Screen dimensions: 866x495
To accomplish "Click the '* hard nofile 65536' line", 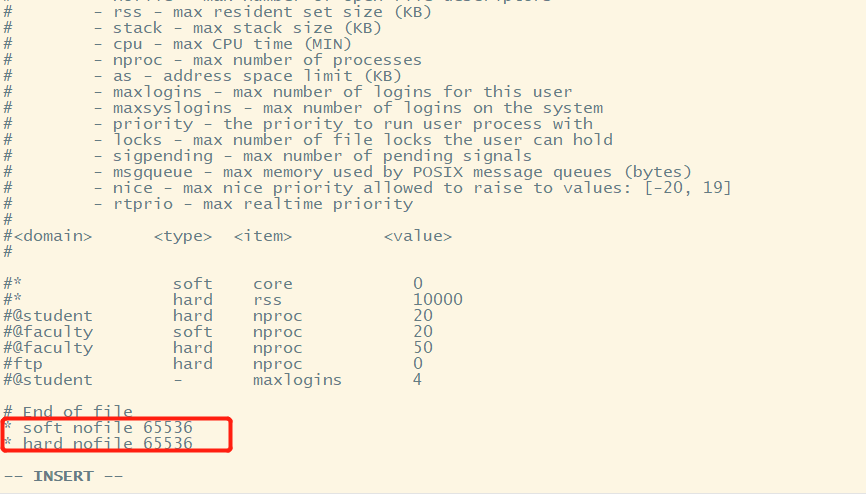I will click(x=98, y=444).
